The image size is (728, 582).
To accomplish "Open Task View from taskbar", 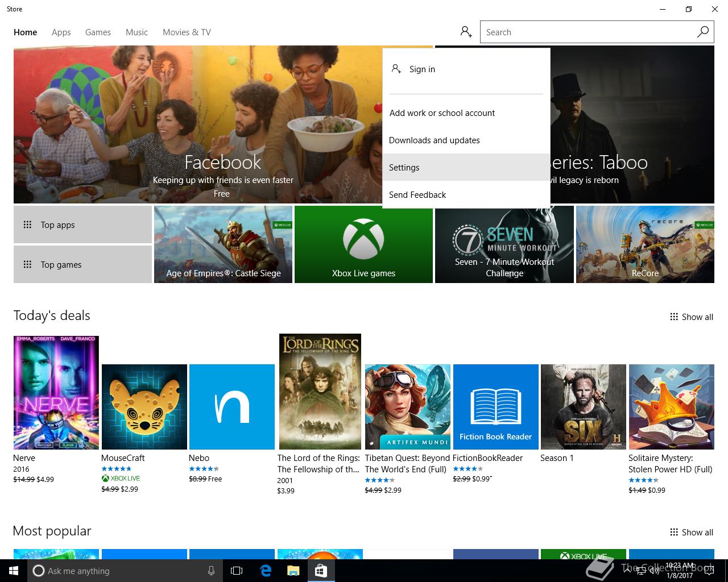I will (237, 571).
